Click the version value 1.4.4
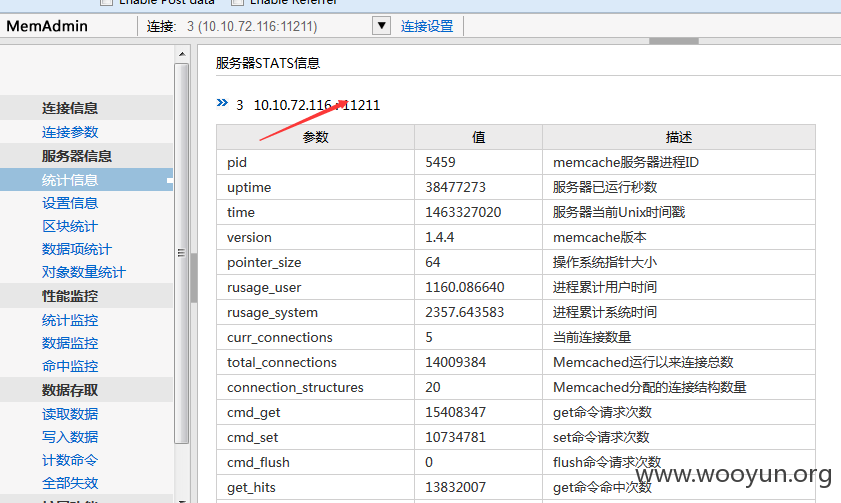The height and width of the screenshot is (503, 841). click(x=439, y=237)
